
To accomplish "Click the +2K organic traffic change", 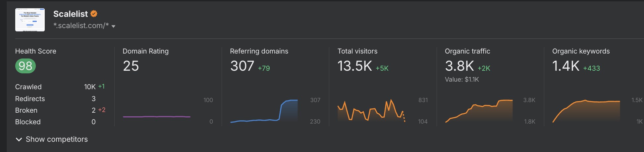I will pyautogui.click(x=484, y=68).
